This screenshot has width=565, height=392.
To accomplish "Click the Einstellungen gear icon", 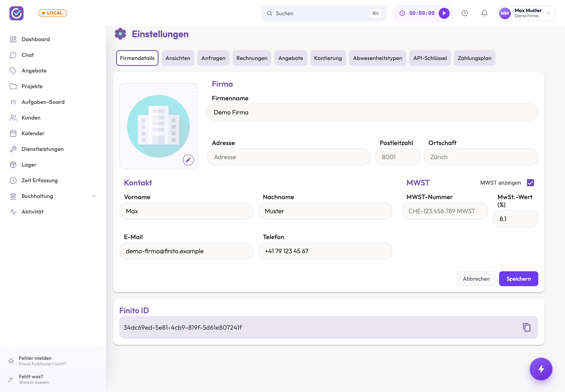I will [120, 34].
